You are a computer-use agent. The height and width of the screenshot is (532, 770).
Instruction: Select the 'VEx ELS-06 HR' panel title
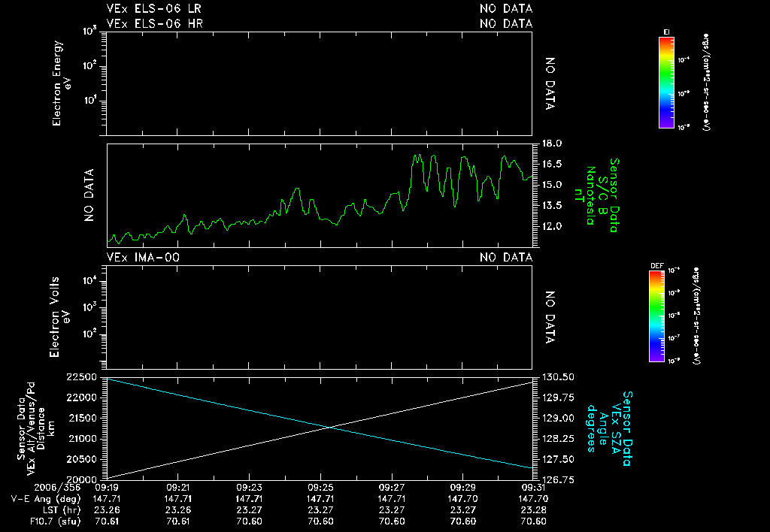(x=155, y=23)
